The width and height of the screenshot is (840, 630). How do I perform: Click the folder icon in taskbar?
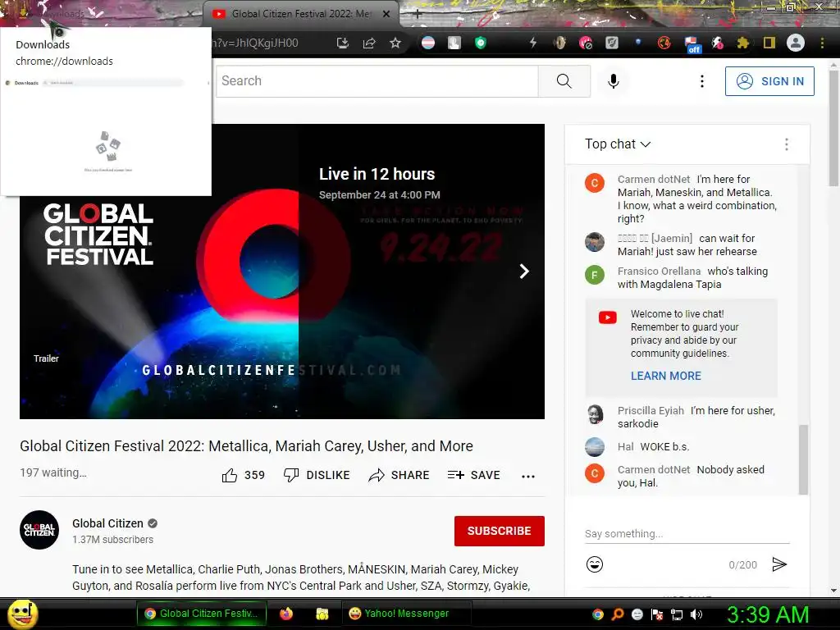[x=322, y=614]
